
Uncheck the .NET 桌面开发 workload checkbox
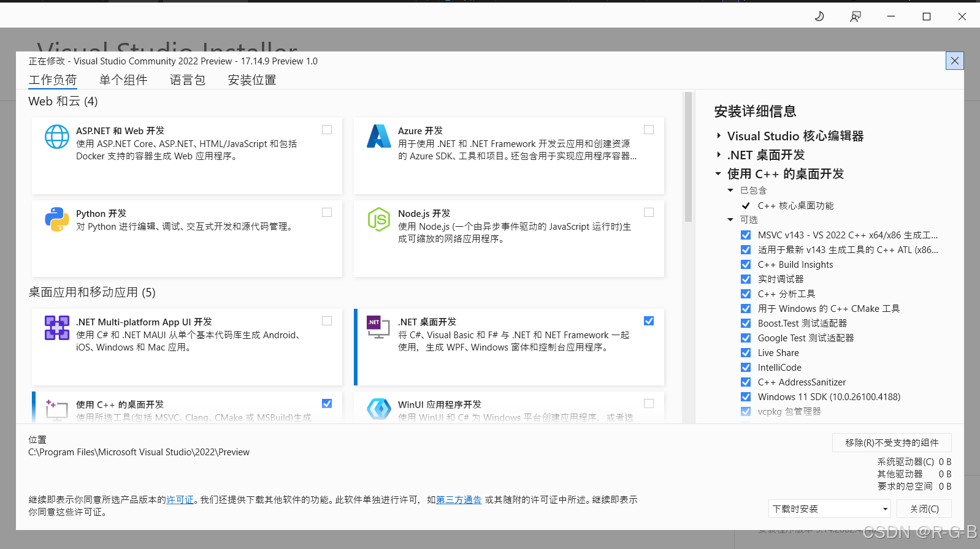click(x=649, y=321)
